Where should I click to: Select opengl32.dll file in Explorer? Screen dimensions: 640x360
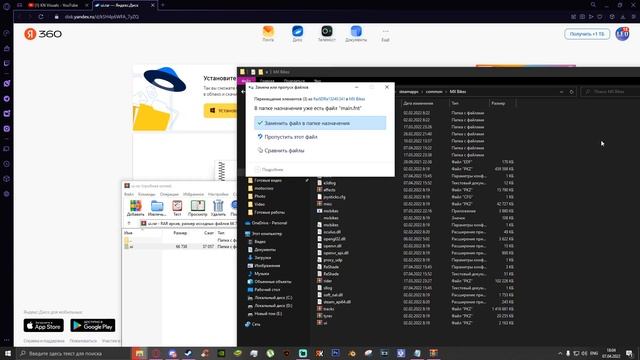tap(331, 239)
